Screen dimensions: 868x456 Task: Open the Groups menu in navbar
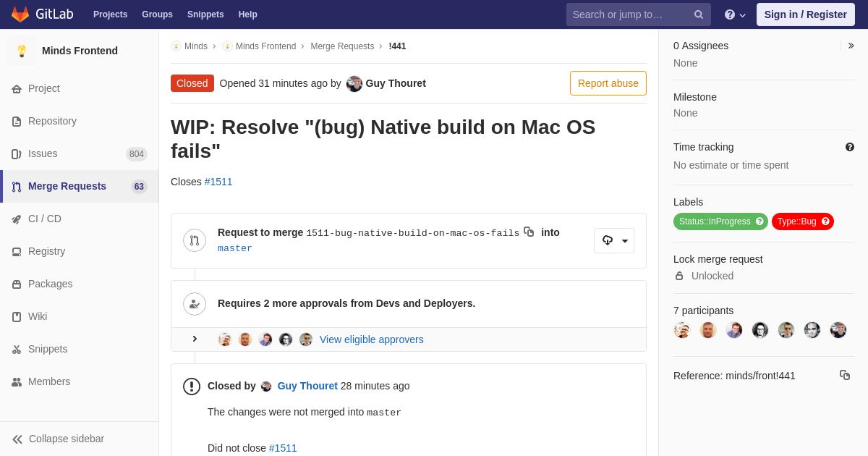point(157,14)
